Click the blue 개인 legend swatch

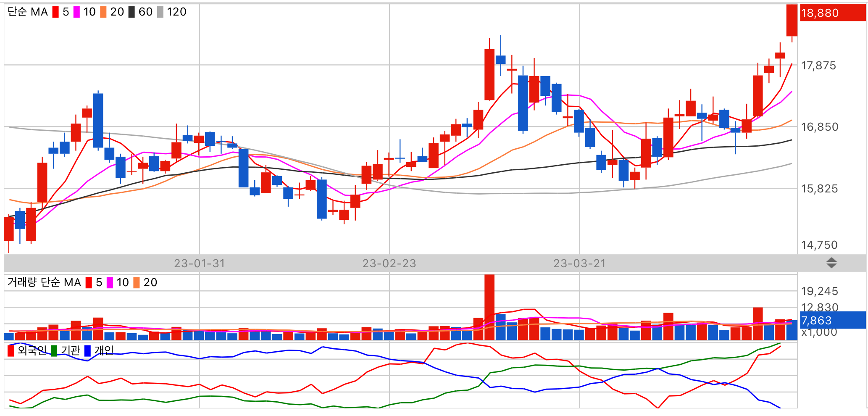pos(87,350)
